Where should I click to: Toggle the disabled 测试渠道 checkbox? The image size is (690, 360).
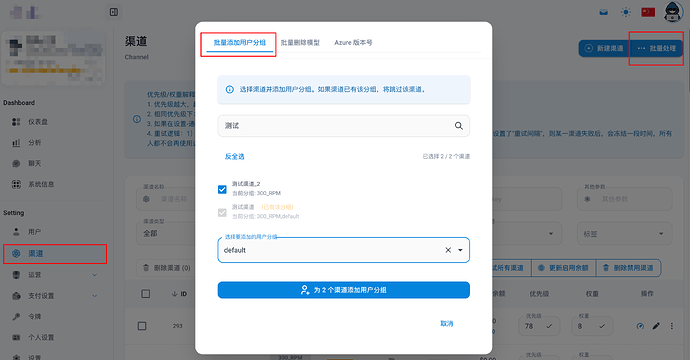[222, 213]
